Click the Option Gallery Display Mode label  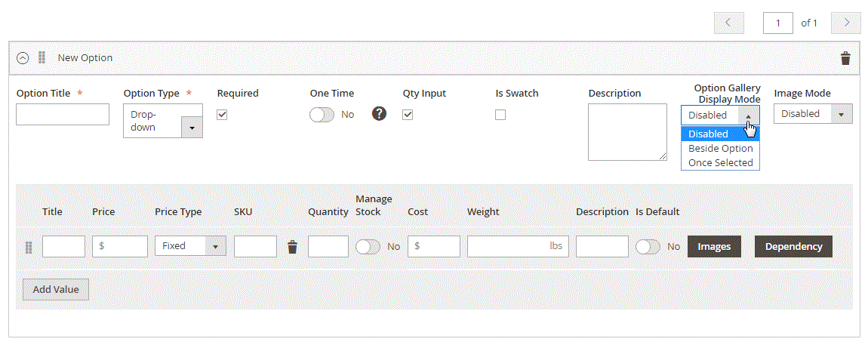(x=728, y=93)
